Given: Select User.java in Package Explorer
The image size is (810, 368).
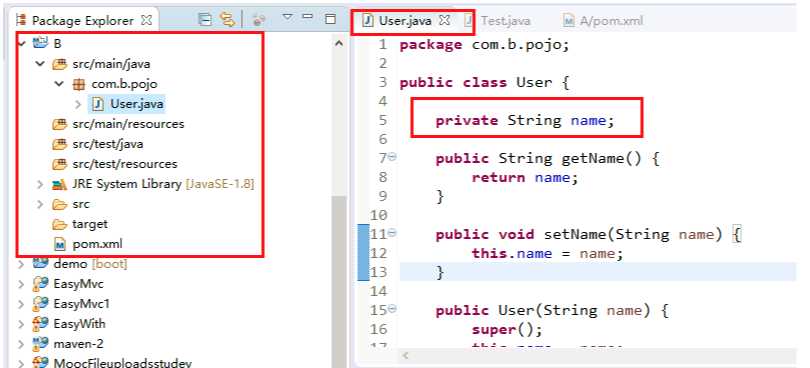Looking at the screenshot, I should point(137,104).
